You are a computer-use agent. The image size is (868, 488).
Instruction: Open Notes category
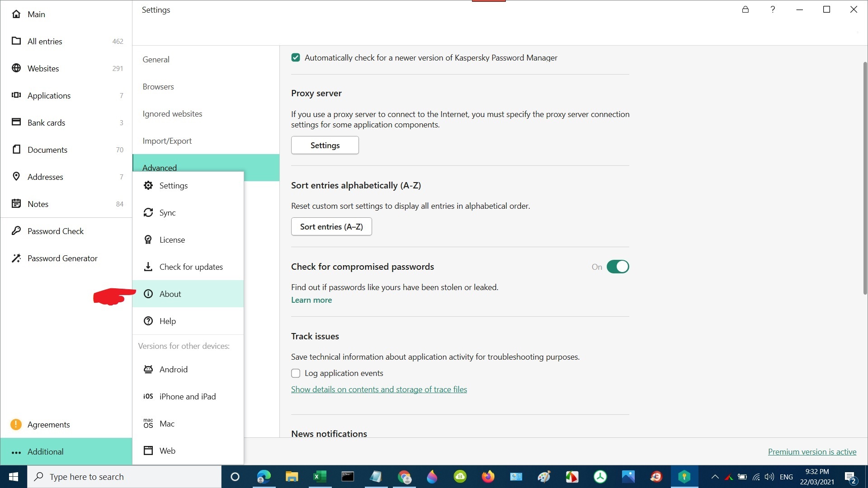66,204
